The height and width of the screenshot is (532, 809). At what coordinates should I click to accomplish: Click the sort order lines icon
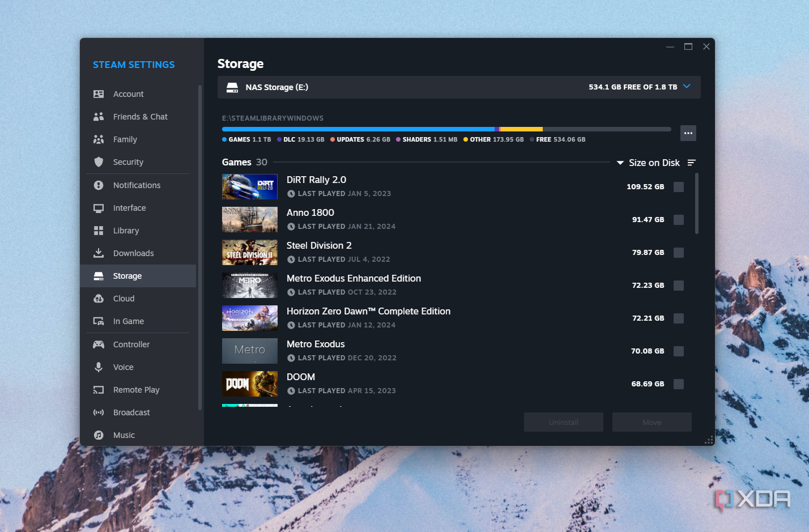pos(691,163)
